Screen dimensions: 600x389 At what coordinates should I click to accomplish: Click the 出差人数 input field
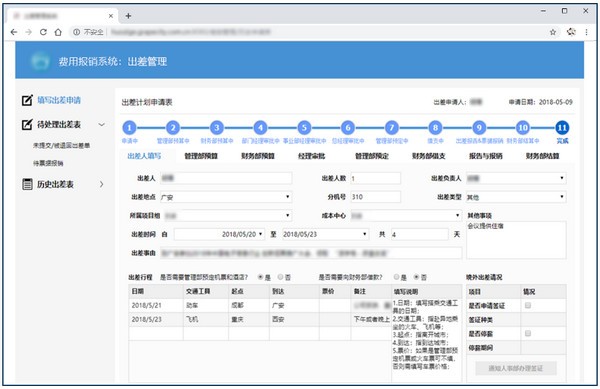coord(376,178)
